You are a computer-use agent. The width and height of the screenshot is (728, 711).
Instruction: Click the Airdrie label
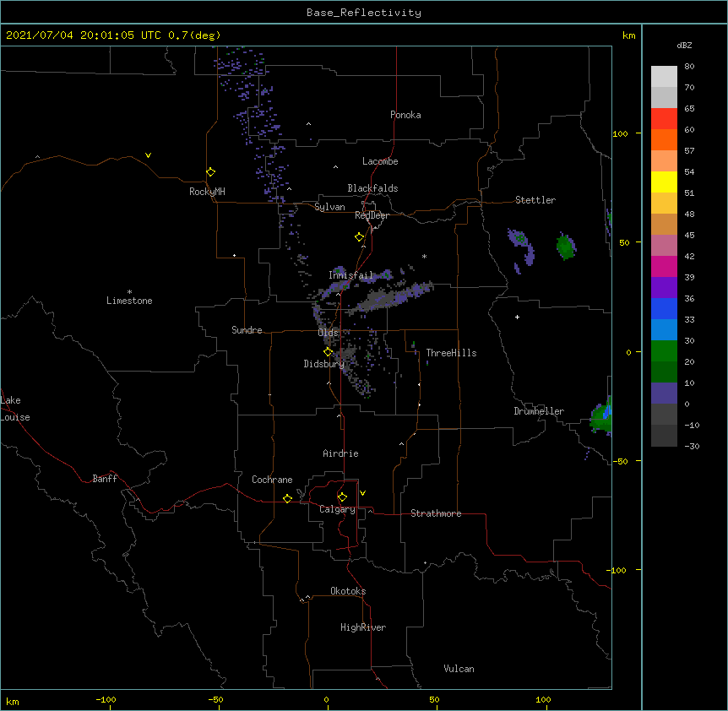pyautogui.click(x=341, y=453)
